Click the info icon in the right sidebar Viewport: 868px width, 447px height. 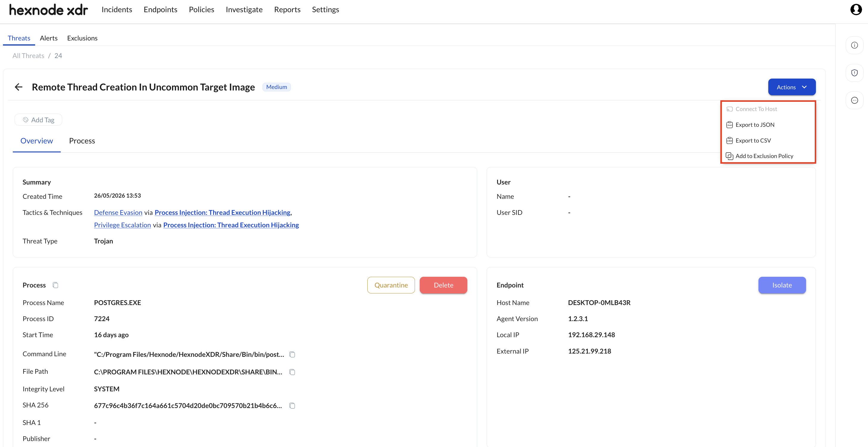click(x=855, y=45)
